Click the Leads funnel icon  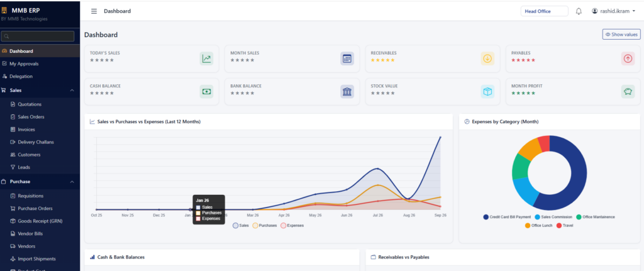(x=13, y=167)
